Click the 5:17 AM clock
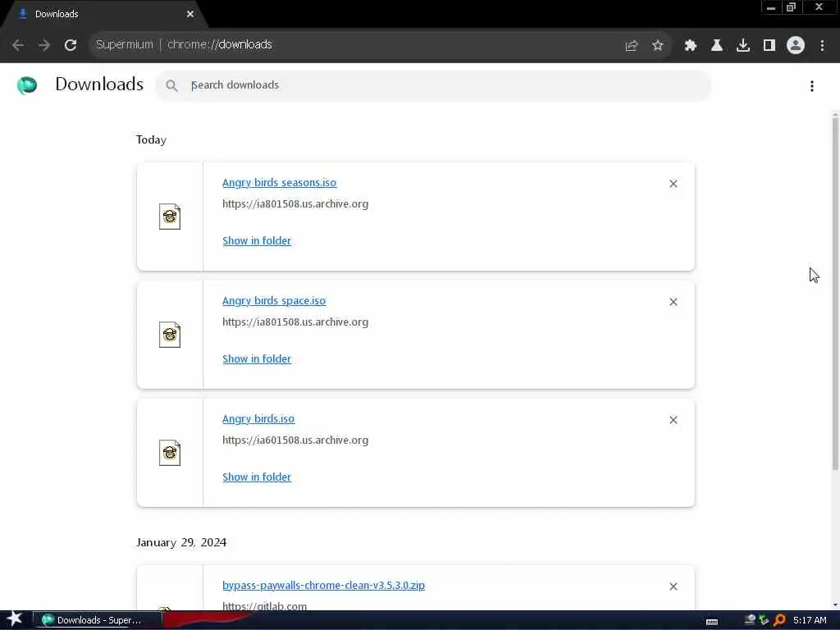This screenshot has width=840, height=630. click(810, 620)
